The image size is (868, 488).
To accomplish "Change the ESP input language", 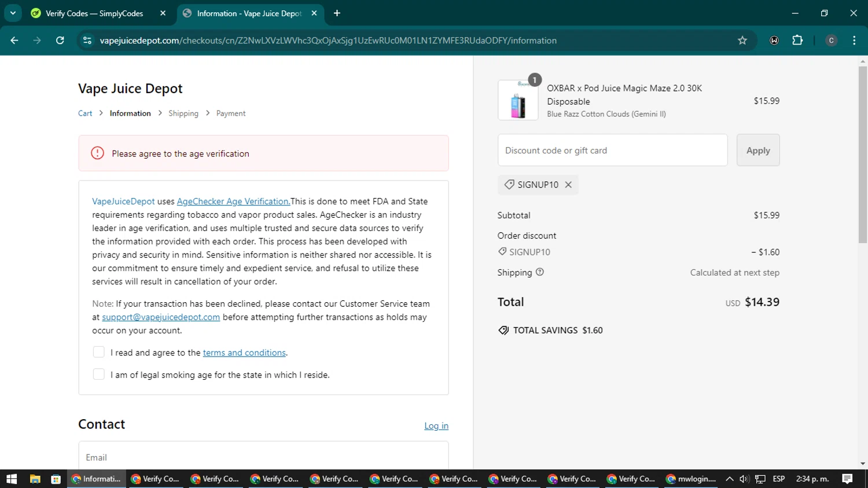I will coord(779,479).
